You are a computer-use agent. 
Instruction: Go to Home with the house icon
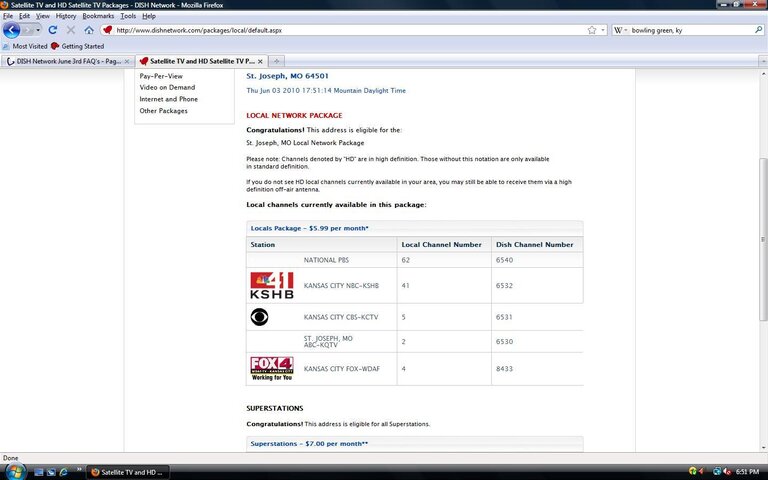click(89, 30)
